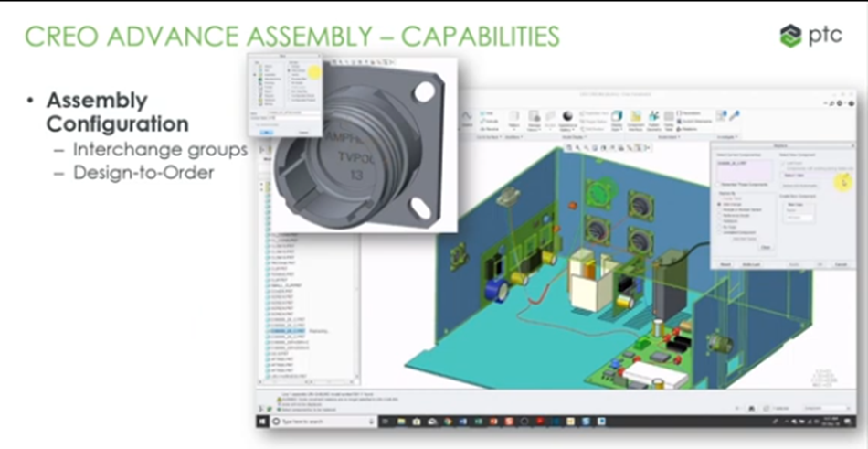Choose the By Copy radio option
Screen dimensions: 868x449
[x=719, y=227]
